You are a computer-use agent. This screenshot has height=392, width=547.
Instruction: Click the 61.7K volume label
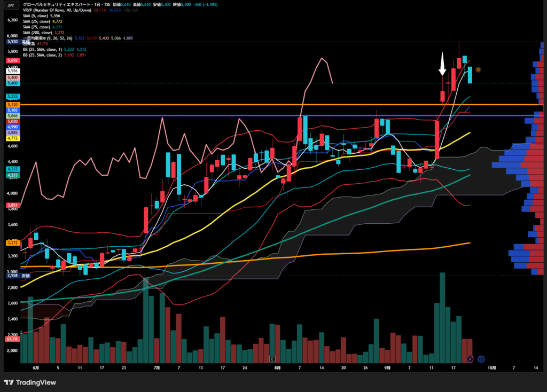click(x=12, y=339)
